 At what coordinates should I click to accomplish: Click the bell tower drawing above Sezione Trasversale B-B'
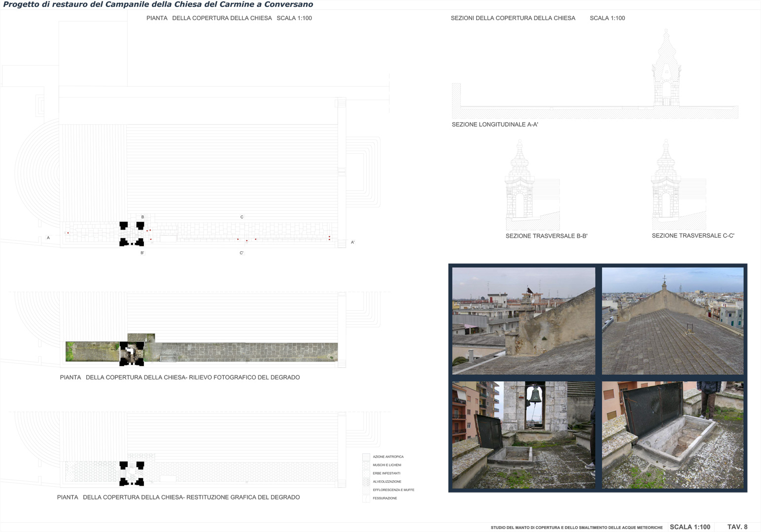(519, 179)
